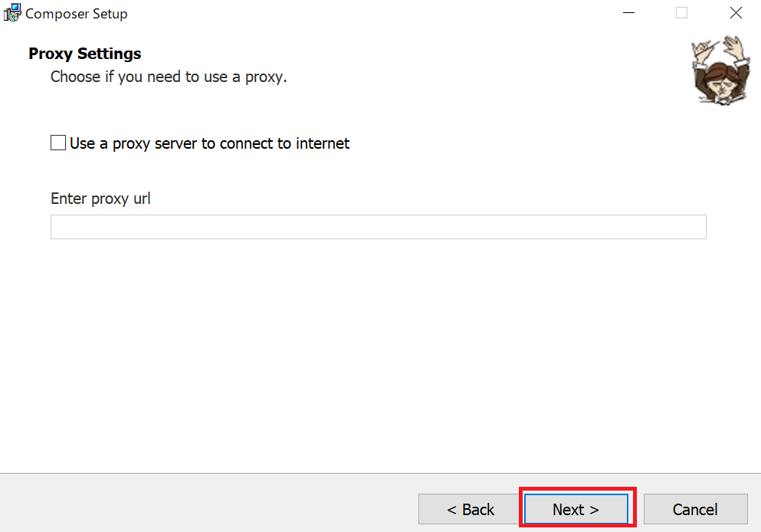Click the 'Enter proxy url' label
This screenshot has width=761, height=532.
100,199
